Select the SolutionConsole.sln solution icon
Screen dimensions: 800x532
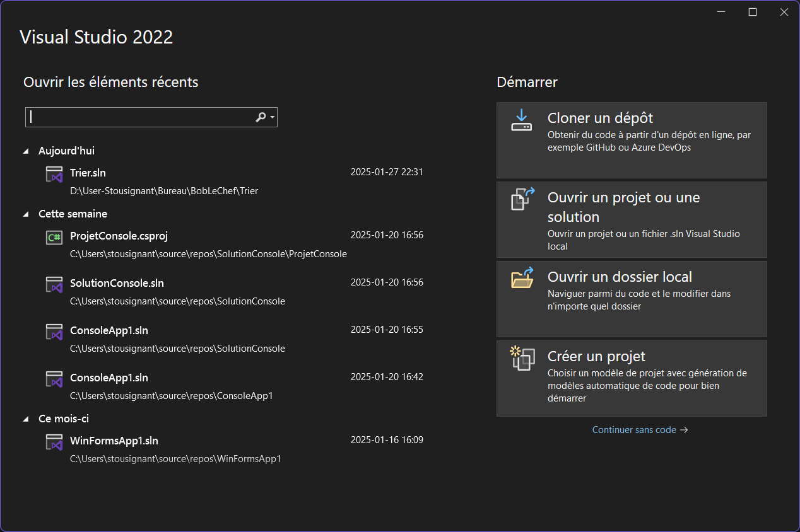click(x=54, y=284)
